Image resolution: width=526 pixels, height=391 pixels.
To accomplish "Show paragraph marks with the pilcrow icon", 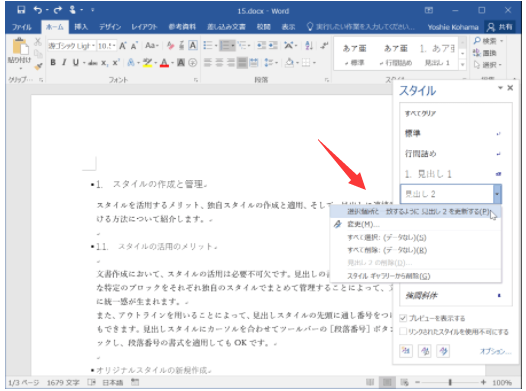I will point(324,45).
